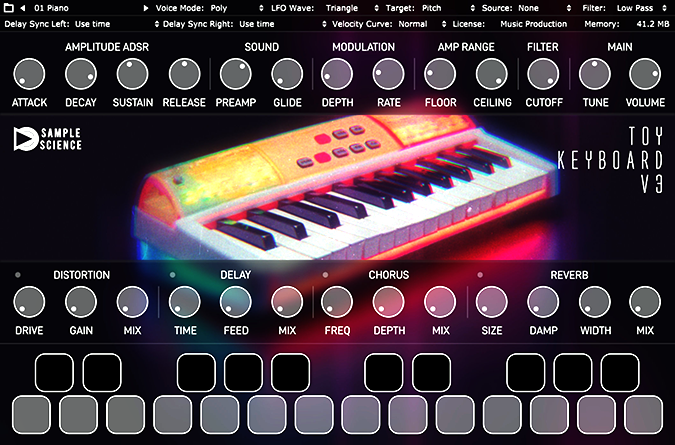Screen dimensions: 675x445
Task: Click the Preamp knob
Action: coord(235,74)
